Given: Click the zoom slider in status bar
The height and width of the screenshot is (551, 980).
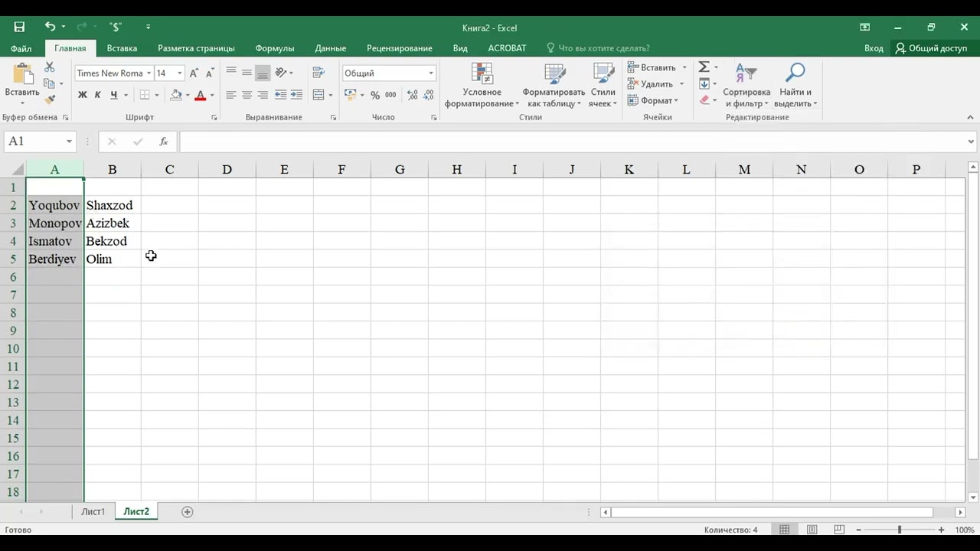Looking at the screenshot, I should [x=900, y=530].
